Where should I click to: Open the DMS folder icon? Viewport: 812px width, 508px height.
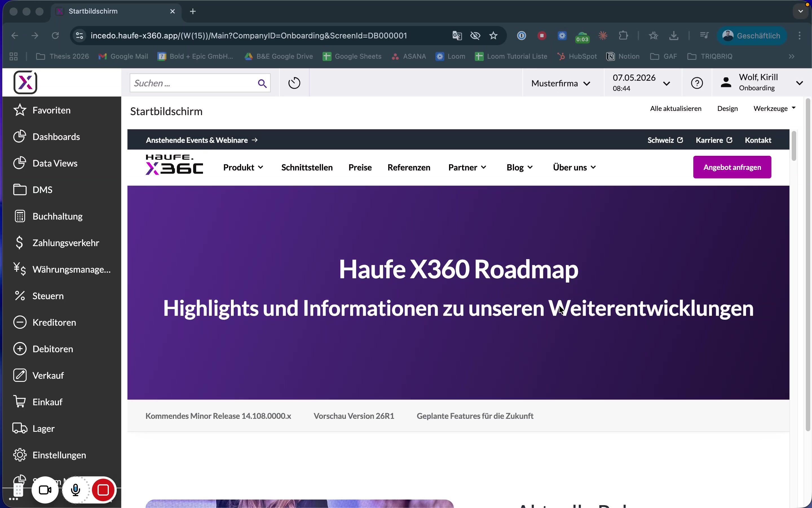[x=20, y=189]
